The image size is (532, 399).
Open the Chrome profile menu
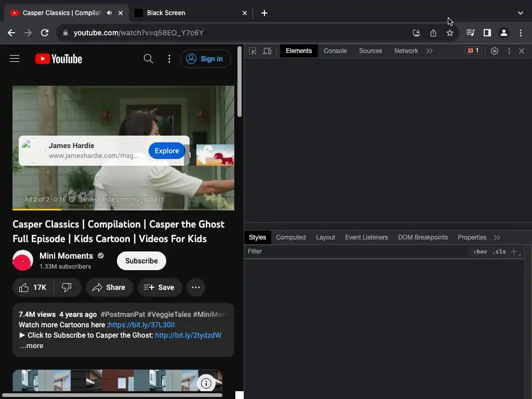pos(504,33)
